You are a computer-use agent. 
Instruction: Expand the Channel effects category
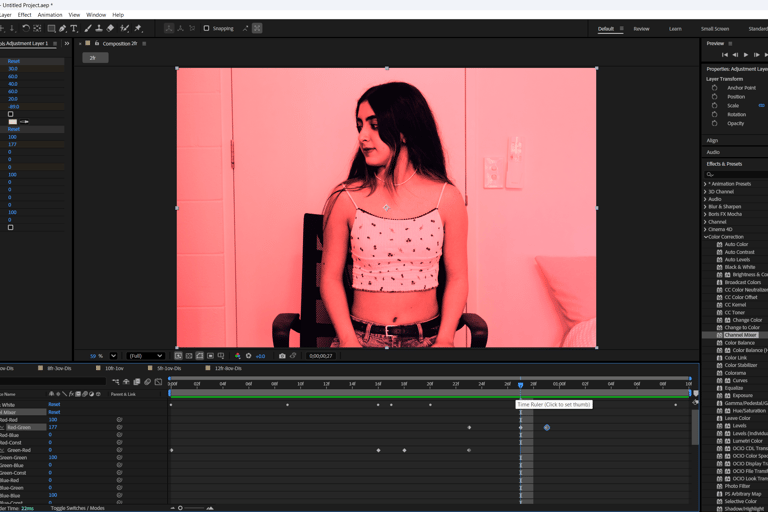705,222
